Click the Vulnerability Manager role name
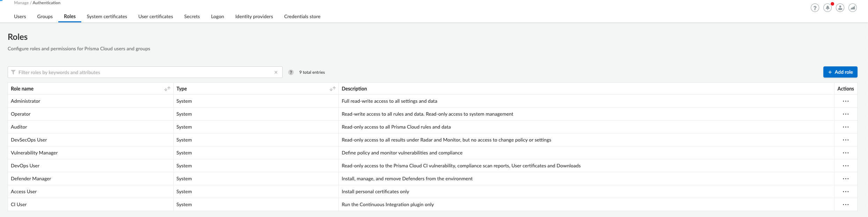868x217 pixels. tap(34, 153)
